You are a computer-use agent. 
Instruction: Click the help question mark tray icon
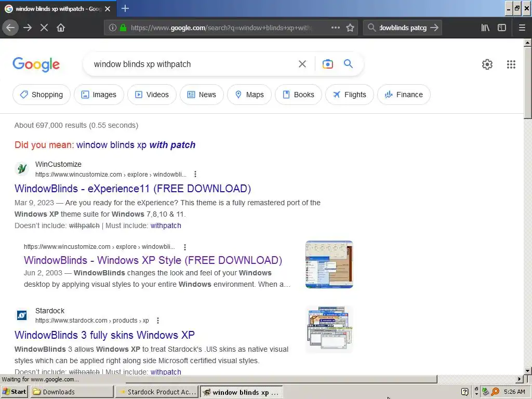pyautogui.click(x=465, y=392)
